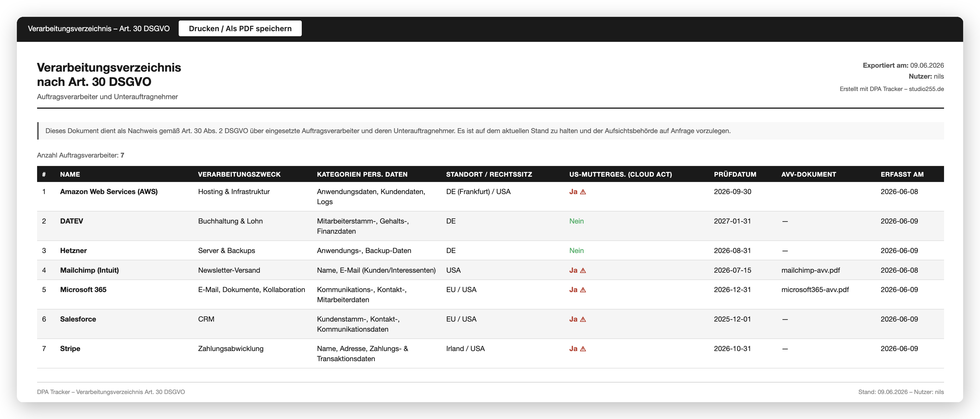980x419 pixels.
Task: Click Newsletter-Versand purpose cell
Action: (x=229, y=270)
